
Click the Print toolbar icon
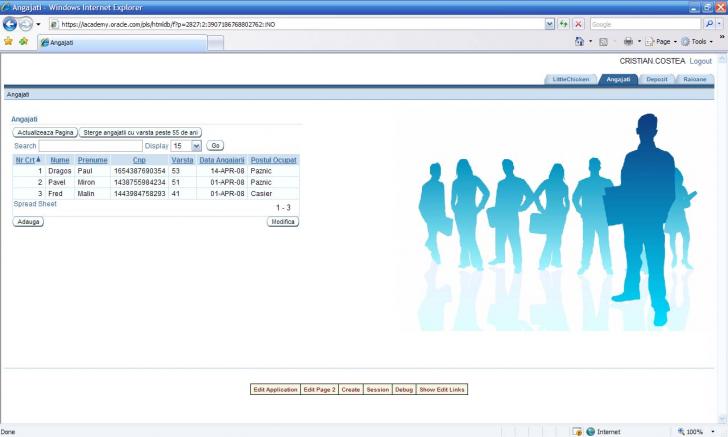click(628, 42)
